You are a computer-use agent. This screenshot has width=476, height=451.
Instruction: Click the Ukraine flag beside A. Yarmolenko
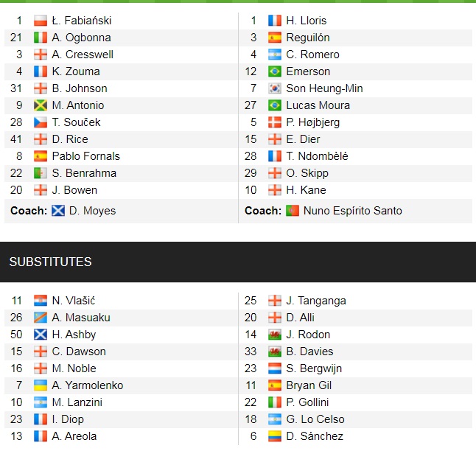click(x=41, y=385)
